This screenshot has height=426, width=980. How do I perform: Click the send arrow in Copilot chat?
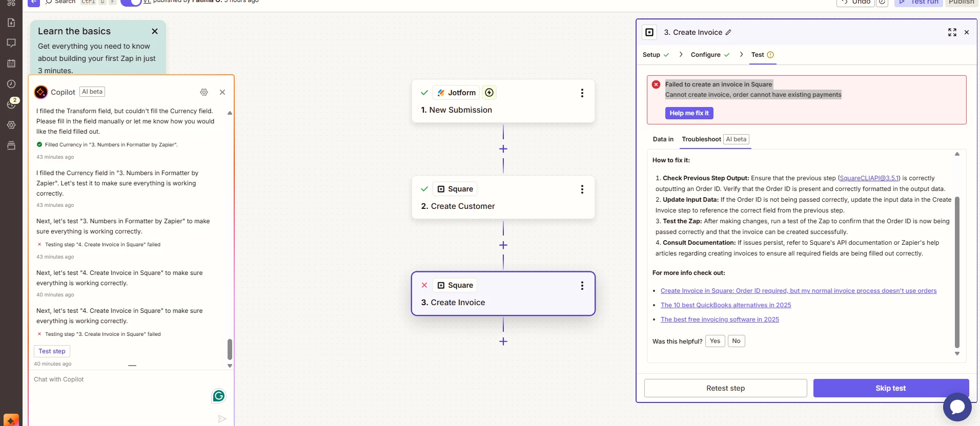click(222, 419)
